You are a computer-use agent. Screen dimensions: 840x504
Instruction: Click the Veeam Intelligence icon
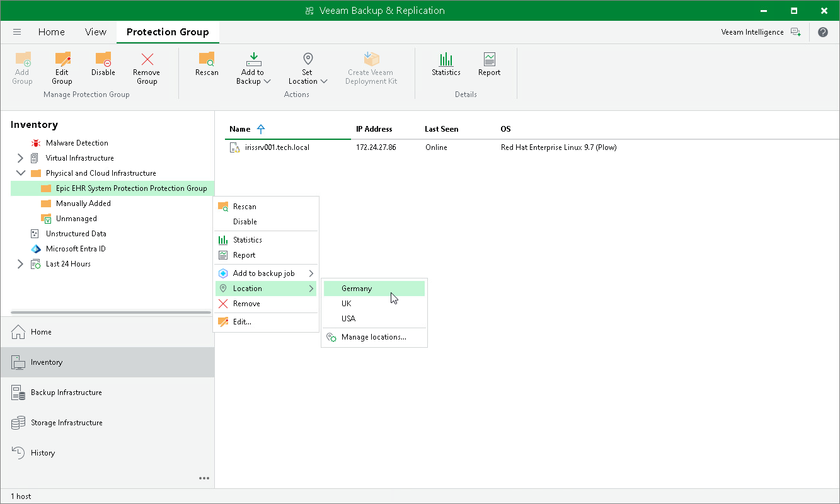[796, 32]
